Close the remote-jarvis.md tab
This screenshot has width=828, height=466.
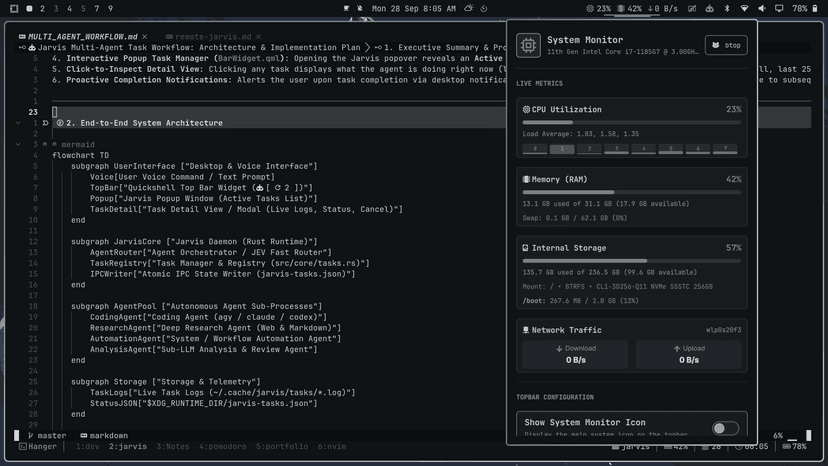(x=258, y=36)
